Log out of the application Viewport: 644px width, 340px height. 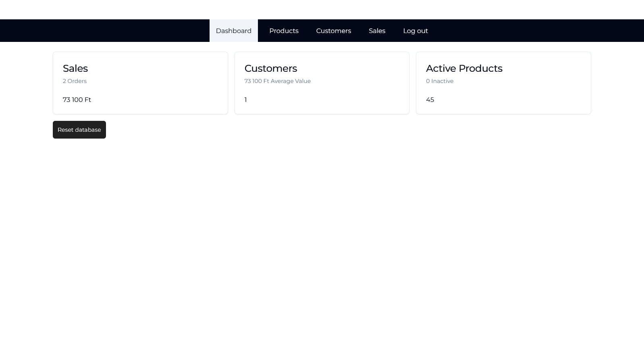[415, 31]
